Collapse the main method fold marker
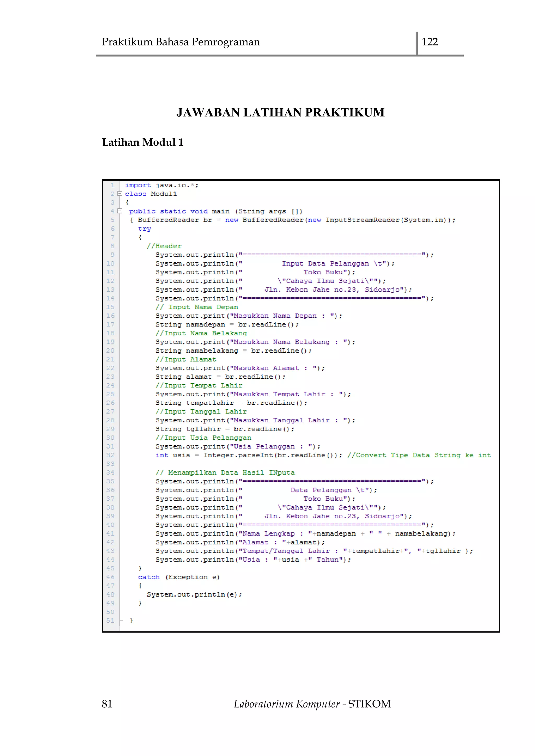The image size is (535, 756). [120, 211]
